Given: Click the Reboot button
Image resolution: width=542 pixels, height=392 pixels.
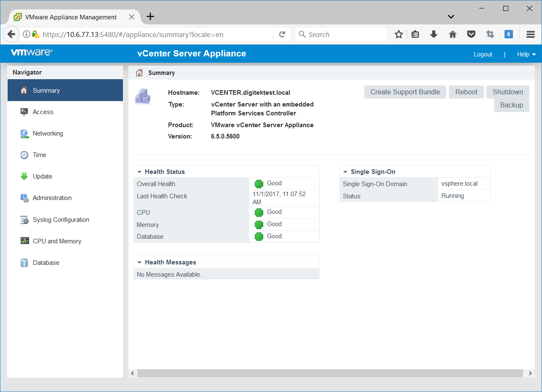Looking at the screenshot, I should (466, 92).
